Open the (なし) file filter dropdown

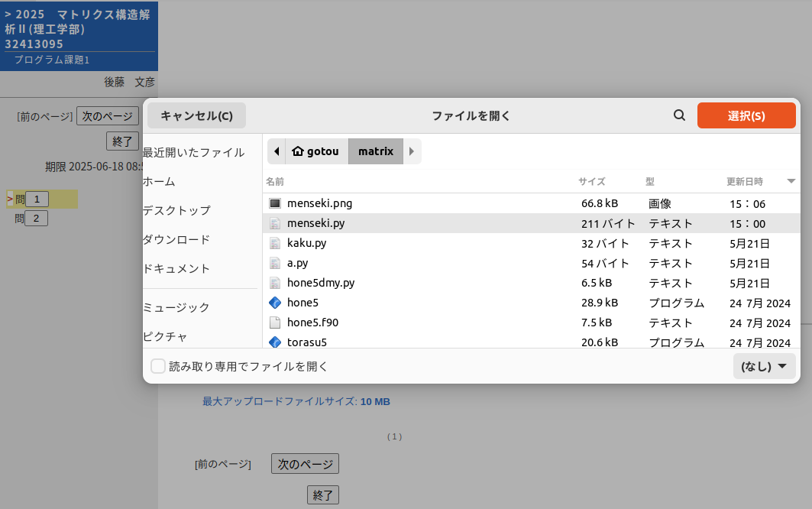point(763,366)
